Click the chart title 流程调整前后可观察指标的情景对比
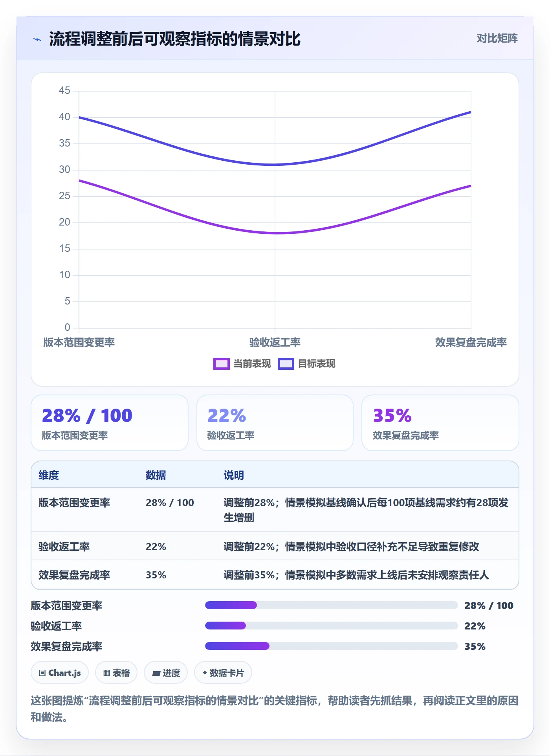This screenshot has height=756, width=550. click(x=175, y=39)
